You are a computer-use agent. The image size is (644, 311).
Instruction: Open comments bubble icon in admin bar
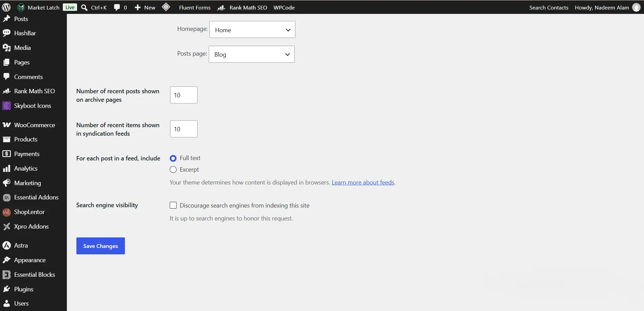(117, 7)
